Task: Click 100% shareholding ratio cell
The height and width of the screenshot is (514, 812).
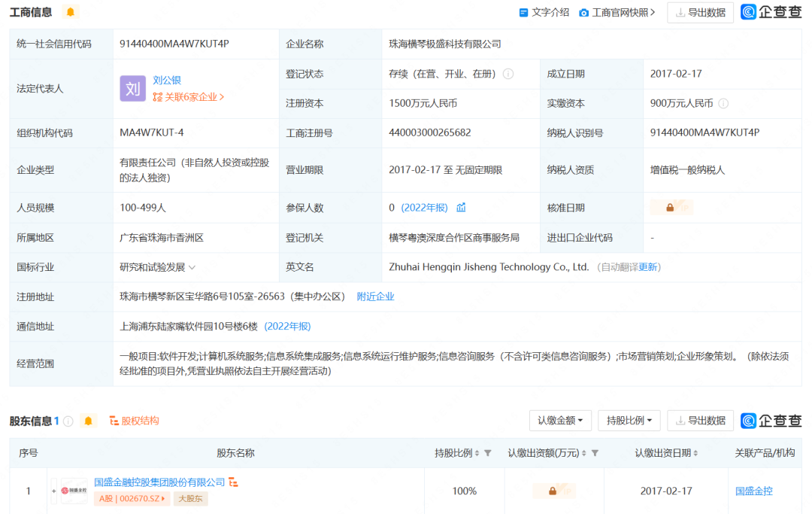Action: 465,491
